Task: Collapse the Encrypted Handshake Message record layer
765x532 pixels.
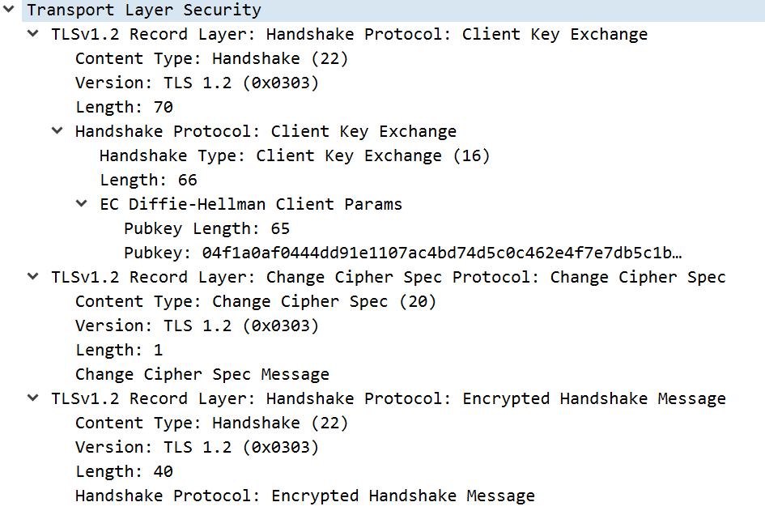Action: 32,398
